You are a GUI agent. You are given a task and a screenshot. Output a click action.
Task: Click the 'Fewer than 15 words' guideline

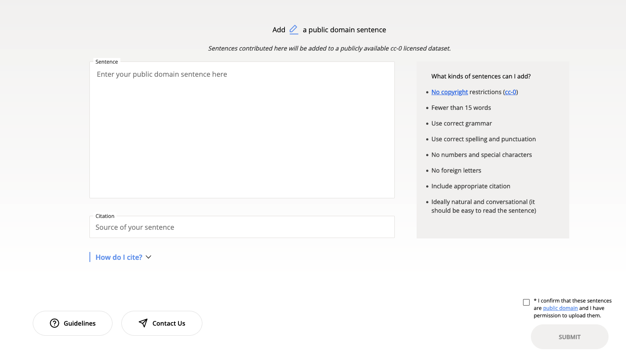pyautogui.click(x=461, y=108)
